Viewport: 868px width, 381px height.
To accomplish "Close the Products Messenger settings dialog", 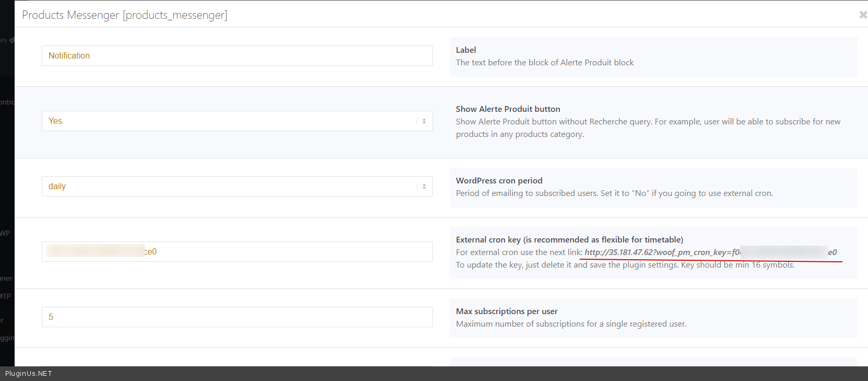I will (x=863, y=15).
